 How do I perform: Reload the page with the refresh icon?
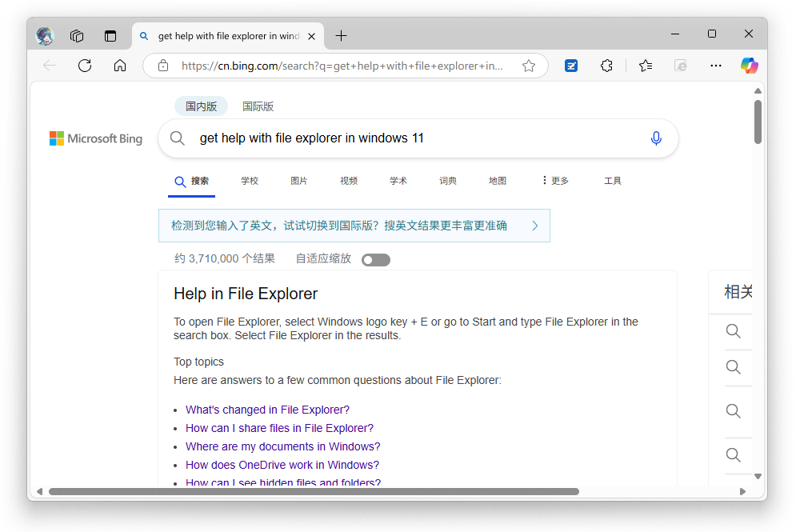pyautogui.click(x=85, y=66)
